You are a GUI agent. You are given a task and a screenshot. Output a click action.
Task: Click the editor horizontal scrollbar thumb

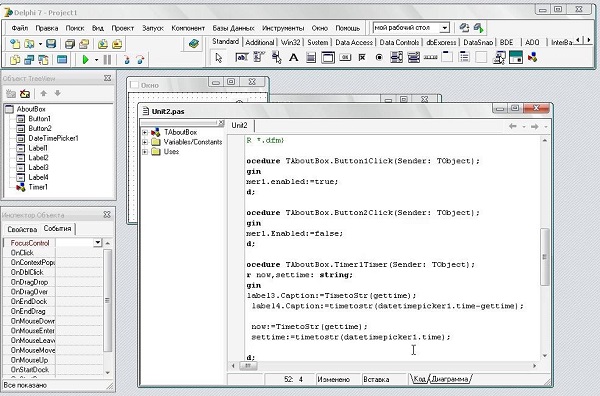pos(248,366)
